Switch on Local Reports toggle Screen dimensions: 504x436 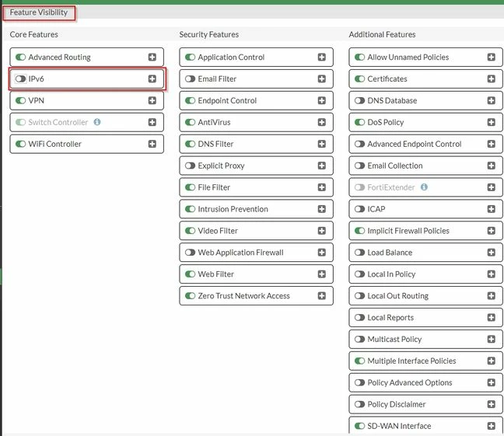(359, 317)
